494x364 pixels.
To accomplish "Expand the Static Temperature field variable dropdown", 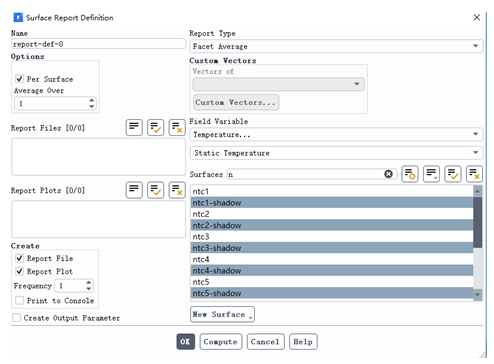I will click(336, 153).
